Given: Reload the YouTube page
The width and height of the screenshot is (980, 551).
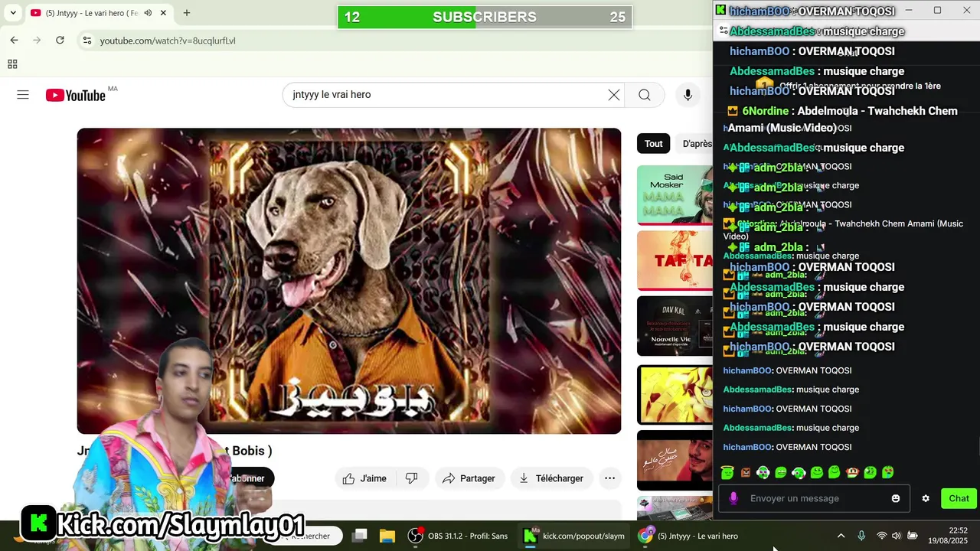Looking at the screenshot, I should (60, 40).
